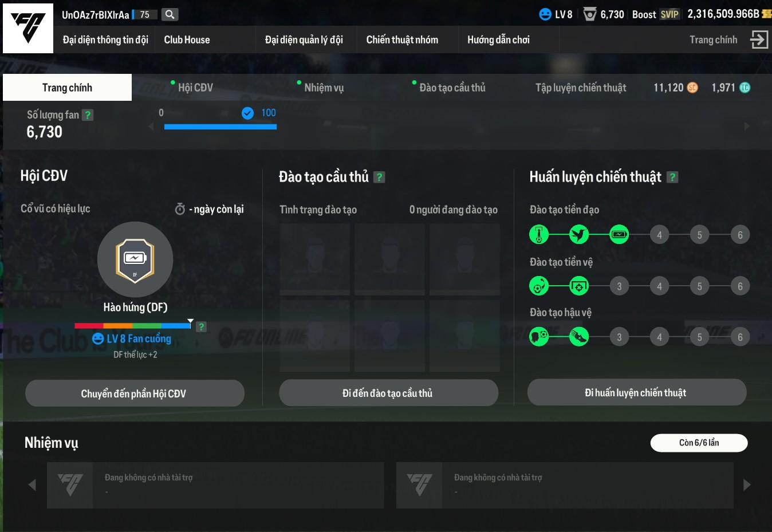Click the gold icon after the 2,316,509.966B balance
This screenshot has width=772, height=532.
click(767, 14)
